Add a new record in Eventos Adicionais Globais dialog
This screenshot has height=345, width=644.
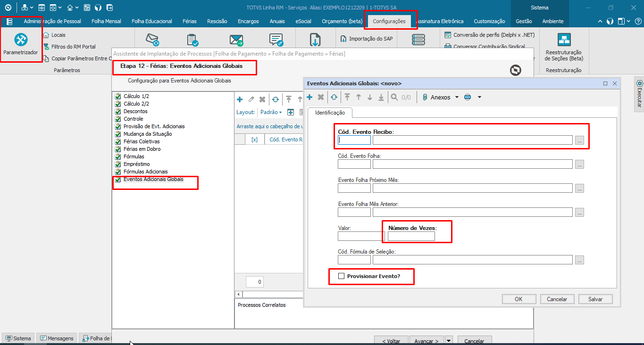coord(309,97)
